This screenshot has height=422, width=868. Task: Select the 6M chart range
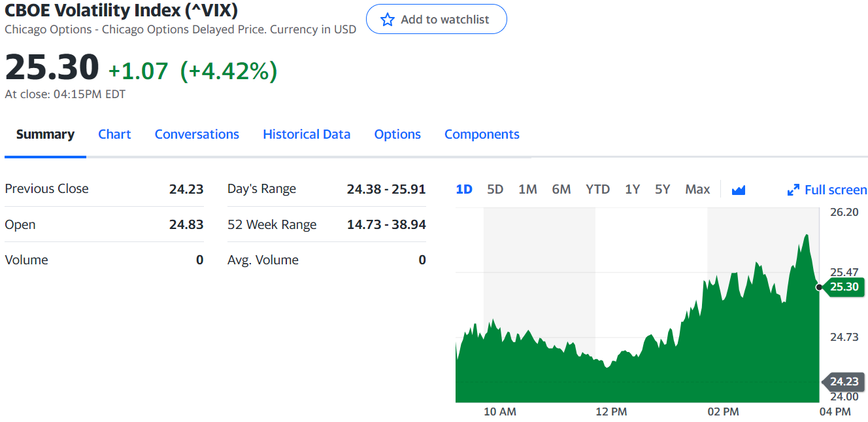point(561,190)
